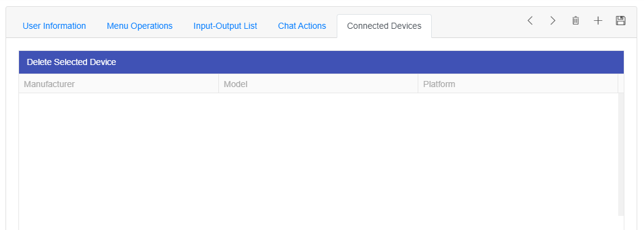644x230 pixels.
Task: Sort by the Model column header
Action: [318, 84]
